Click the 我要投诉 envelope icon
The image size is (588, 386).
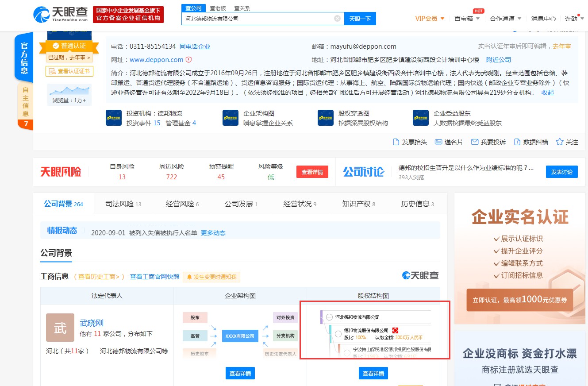click(x=475, y=142)
